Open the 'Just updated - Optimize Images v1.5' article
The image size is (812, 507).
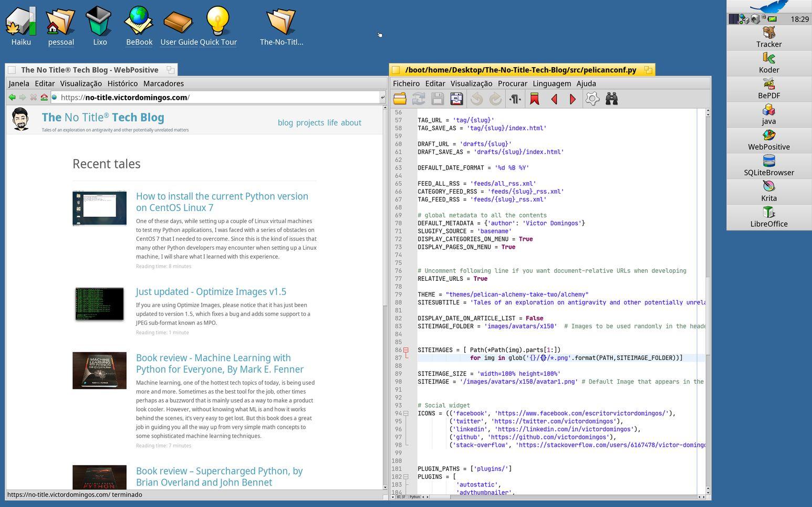(211, 292)
